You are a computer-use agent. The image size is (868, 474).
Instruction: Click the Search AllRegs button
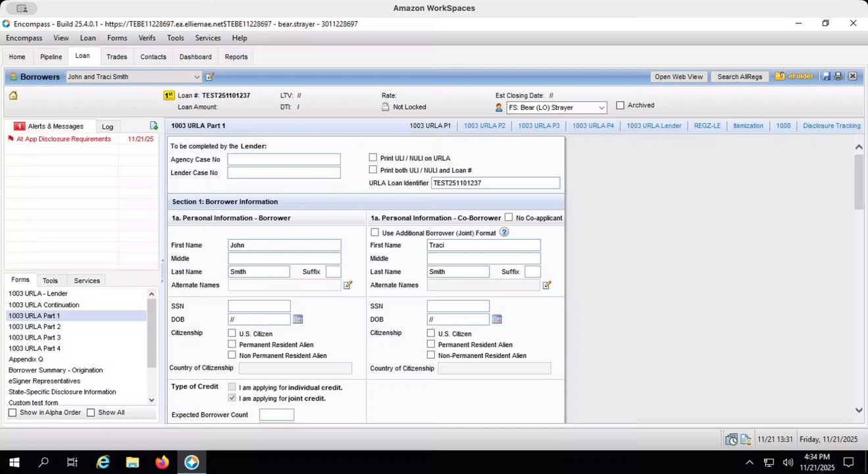[740, 76]
